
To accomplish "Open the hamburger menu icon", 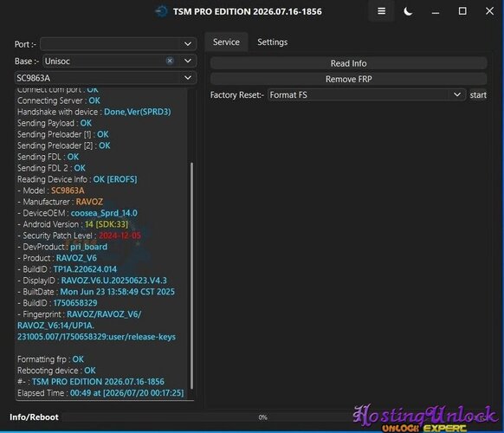I will 381,11.
